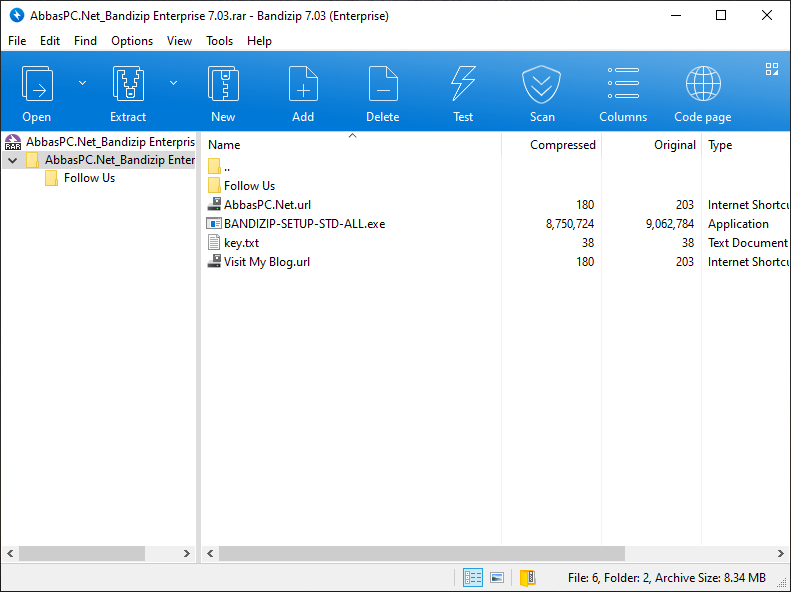This screenshot has width=791, height=592.
Task: Switch to details list view icon
Action: [473, 578]
